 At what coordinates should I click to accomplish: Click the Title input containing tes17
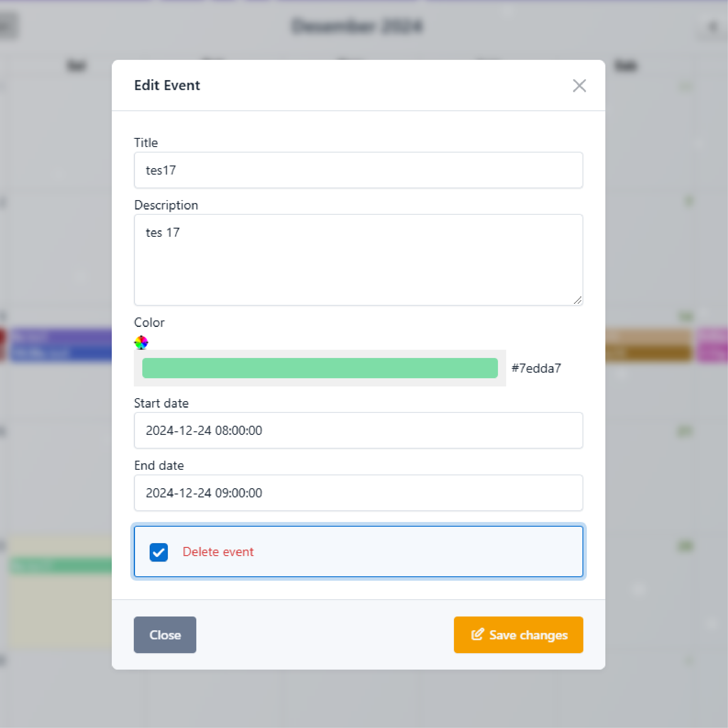click(358, 170)
